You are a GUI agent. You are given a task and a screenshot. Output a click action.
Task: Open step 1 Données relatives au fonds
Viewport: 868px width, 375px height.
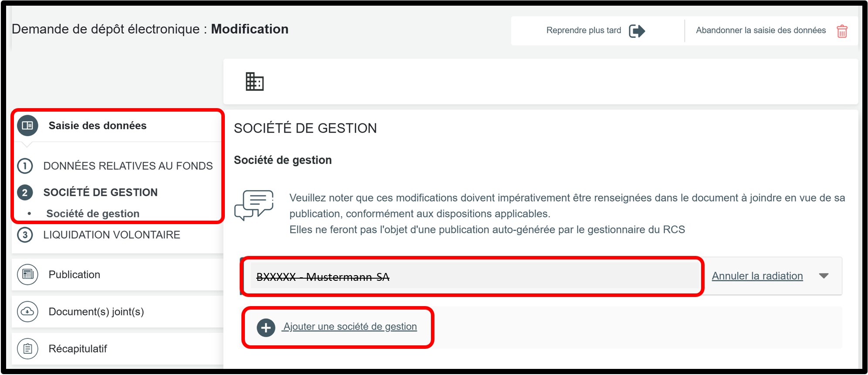128,166
